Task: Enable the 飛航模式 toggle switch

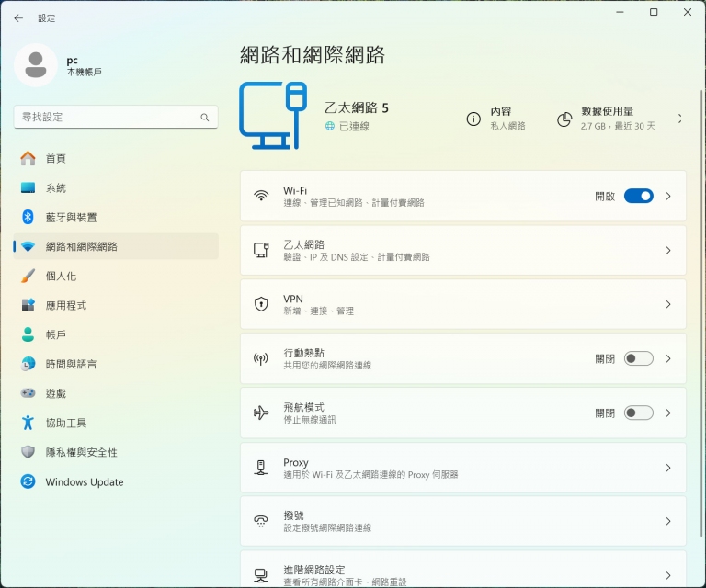Action: [x=639, y=413]
